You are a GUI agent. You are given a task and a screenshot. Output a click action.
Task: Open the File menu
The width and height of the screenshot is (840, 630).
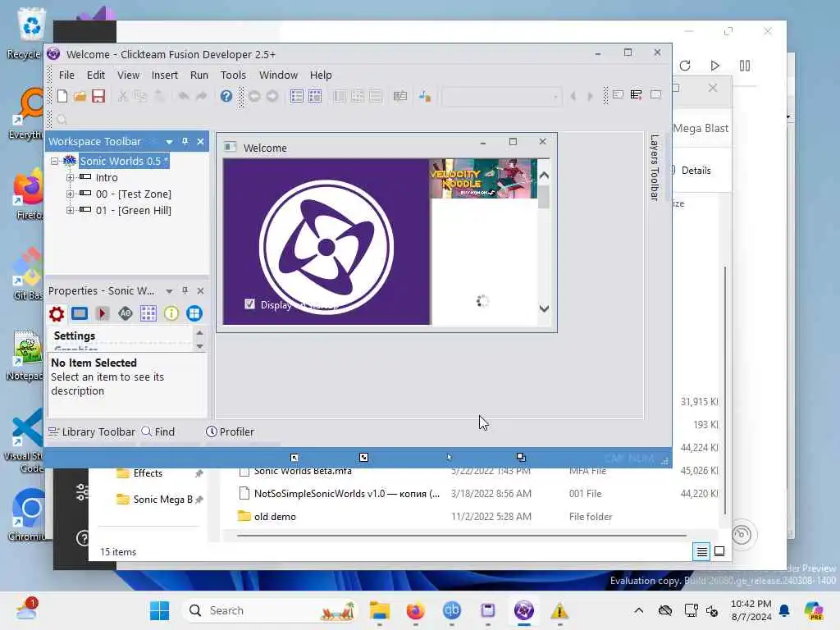coord(66,75)
